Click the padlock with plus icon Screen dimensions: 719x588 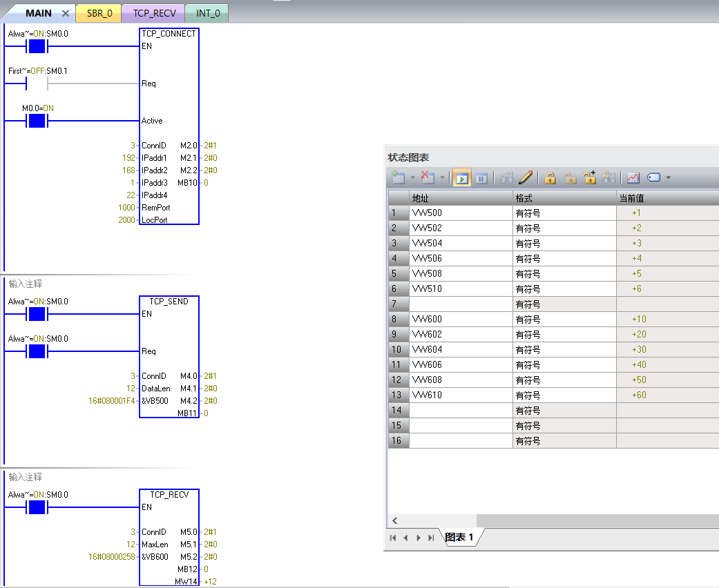pos(589,178)
